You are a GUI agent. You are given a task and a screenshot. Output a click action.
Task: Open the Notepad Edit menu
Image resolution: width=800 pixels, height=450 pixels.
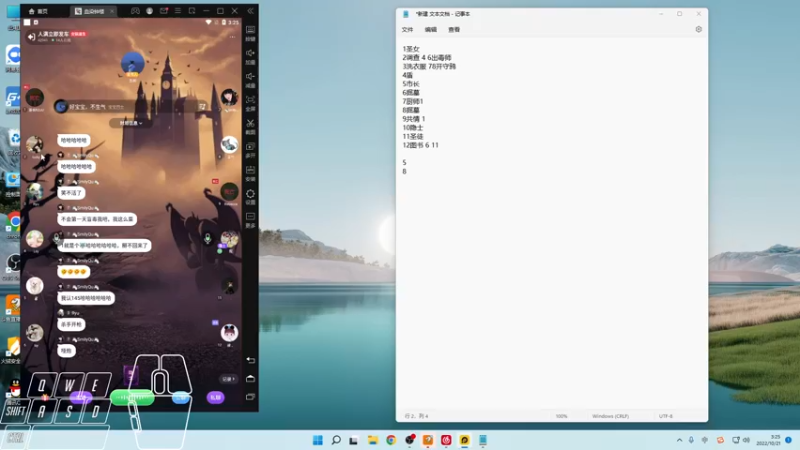(x=431, y=30)
